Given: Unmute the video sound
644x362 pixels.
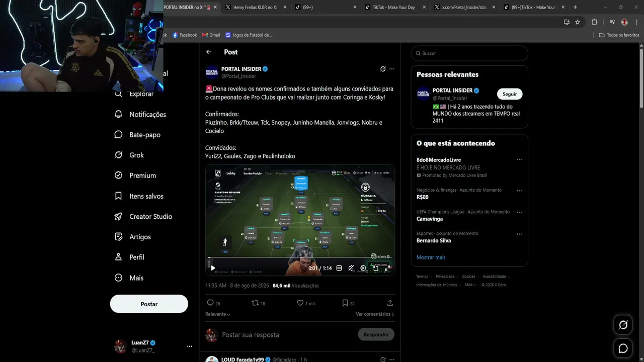Looking at the screenshot, I should pyautogui.click(x=351, y=268).
